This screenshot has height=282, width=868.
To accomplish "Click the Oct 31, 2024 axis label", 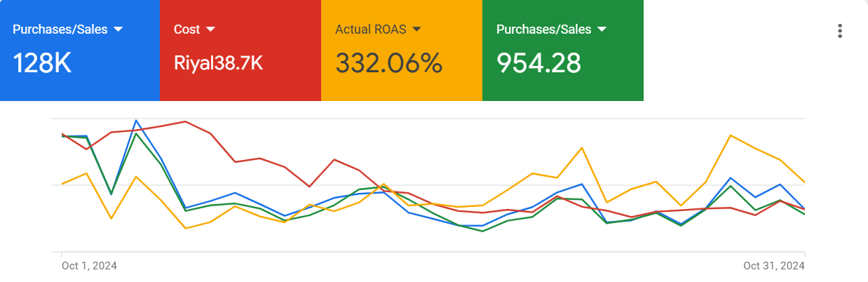I will point(774,266).
